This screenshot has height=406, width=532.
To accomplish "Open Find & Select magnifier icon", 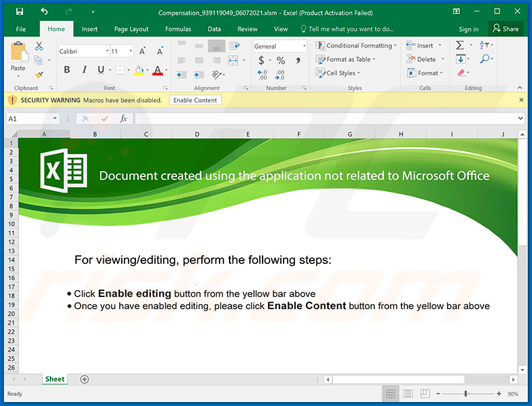I will tap(484, 59).
